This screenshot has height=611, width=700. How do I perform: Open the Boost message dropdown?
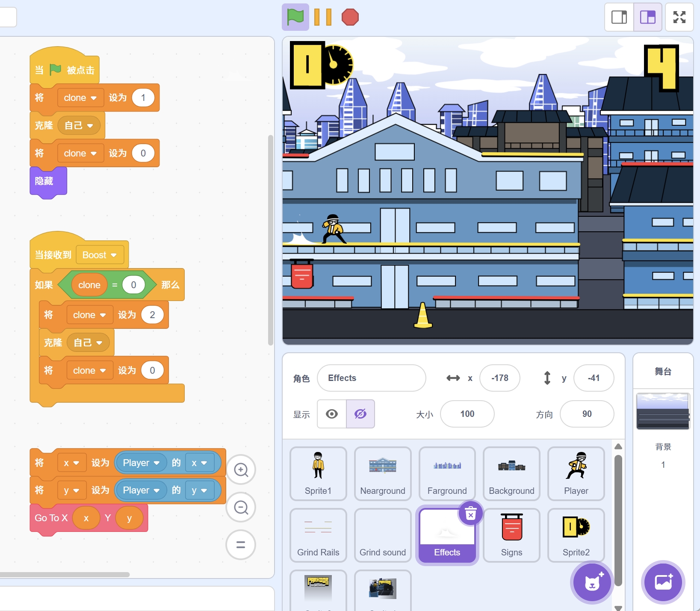click(113, 255)
